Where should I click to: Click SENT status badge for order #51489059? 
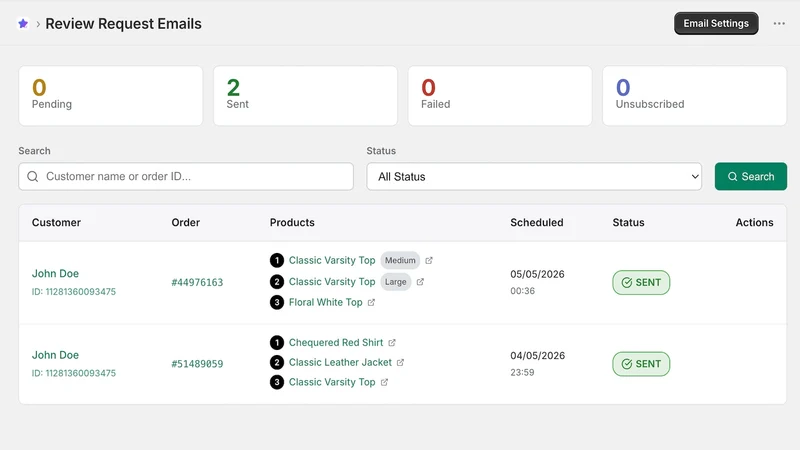641,364
